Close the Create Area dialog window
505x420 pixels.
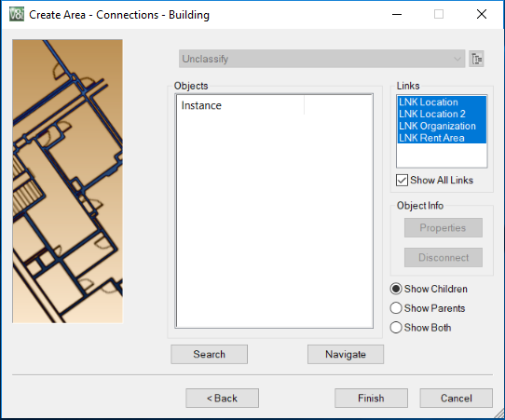click(x=482, y=14)
